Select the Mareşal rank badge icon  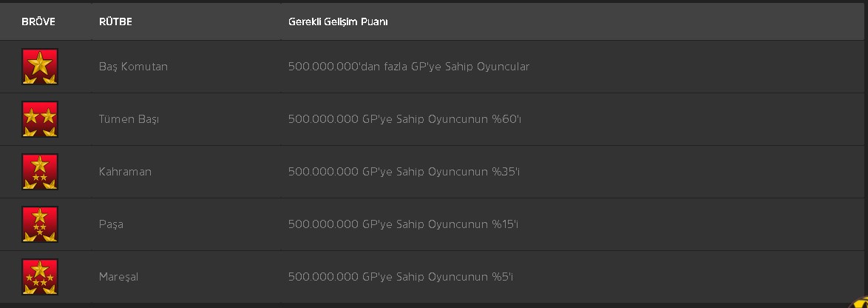40,277
